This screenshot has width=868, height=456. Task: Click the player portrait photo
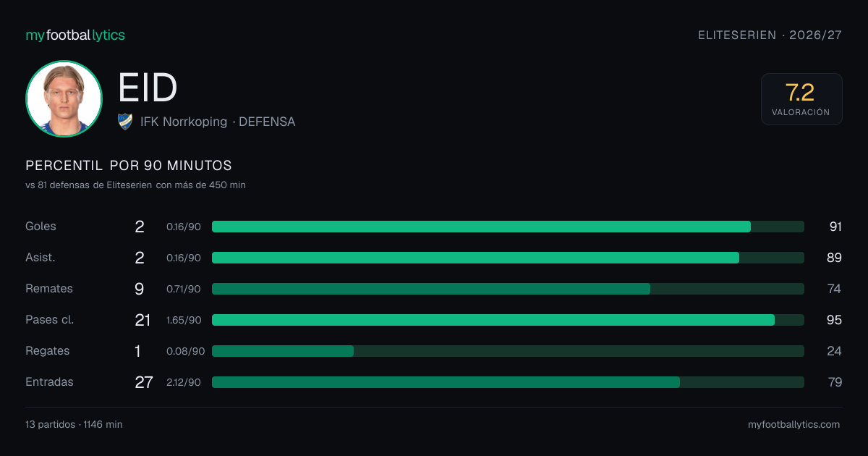(x=64, y=98)
